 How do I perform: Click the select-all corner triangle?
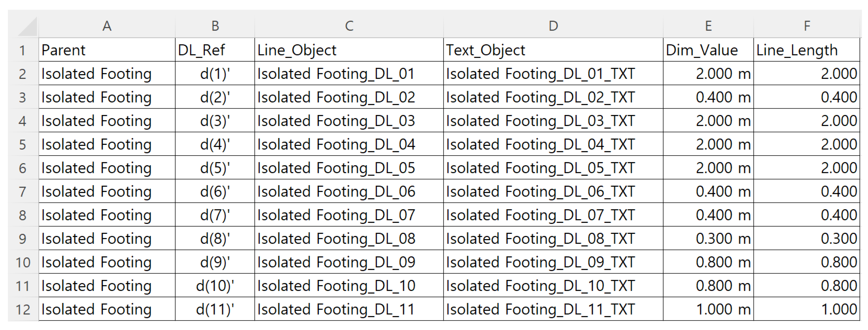click(x=27, y=27)
